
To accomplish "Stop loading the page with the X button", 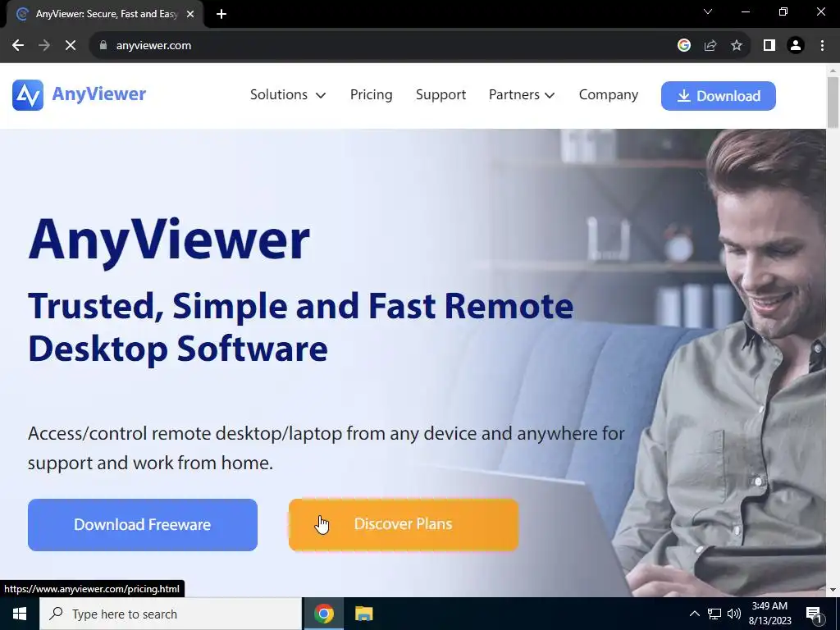I will [x=71, y=46].
